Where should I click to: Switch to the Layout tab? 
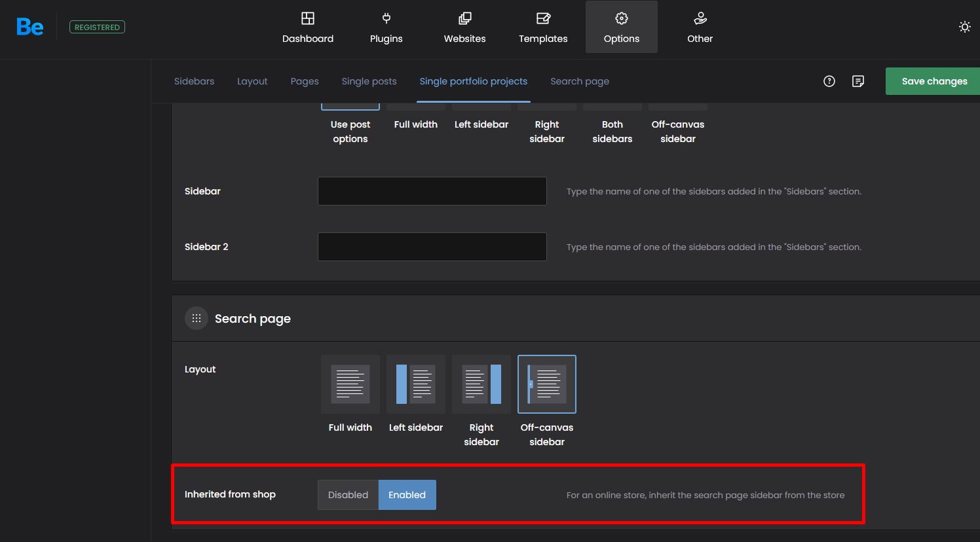tap(252, 81)
